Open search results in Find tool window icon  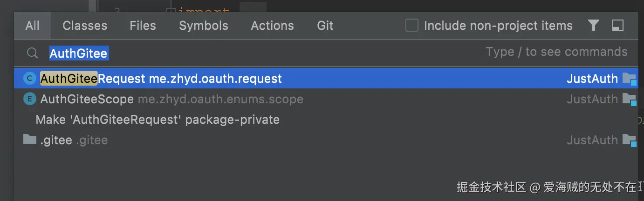coord(618,25)
